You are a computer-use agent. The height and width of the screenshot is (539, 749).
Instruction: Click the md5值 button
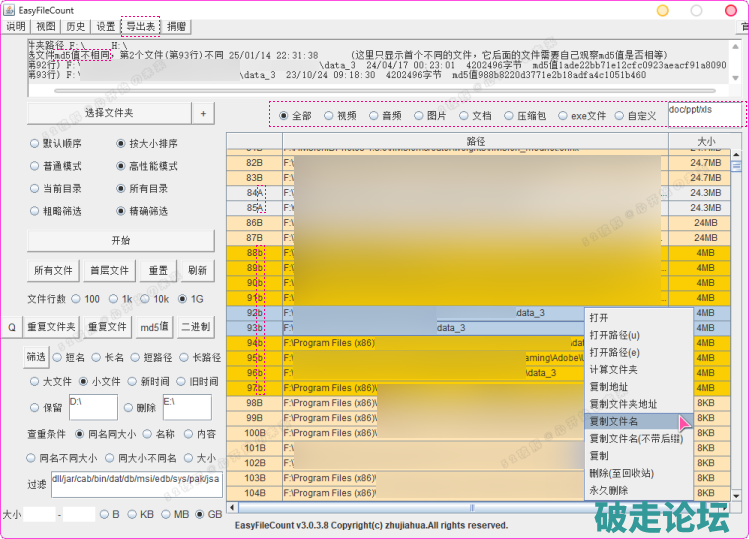155,327
